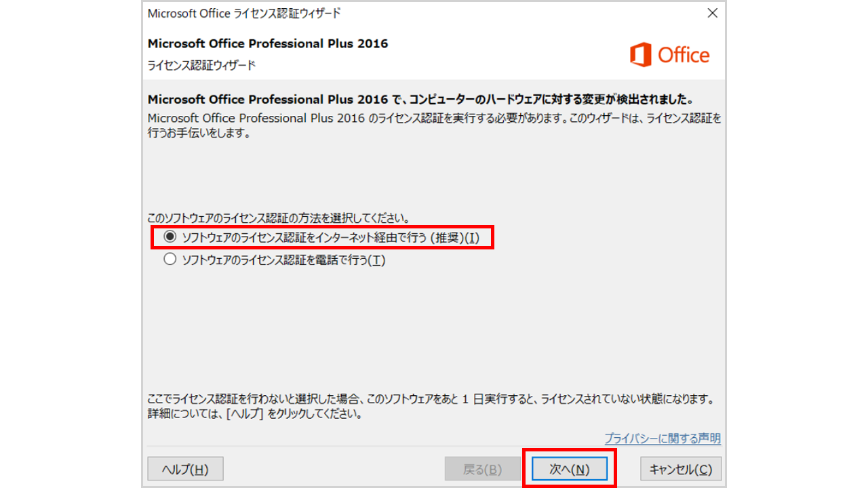Click the ライセンス認証ウィザード subtitle under the header
This screenshot has height=488, width=868.
point(201,66)
